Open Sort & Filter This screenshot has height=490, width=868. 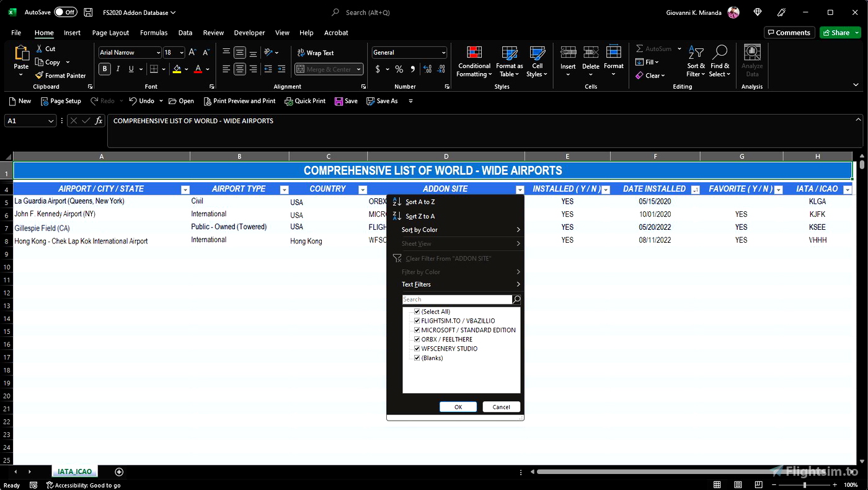[696, 61]
